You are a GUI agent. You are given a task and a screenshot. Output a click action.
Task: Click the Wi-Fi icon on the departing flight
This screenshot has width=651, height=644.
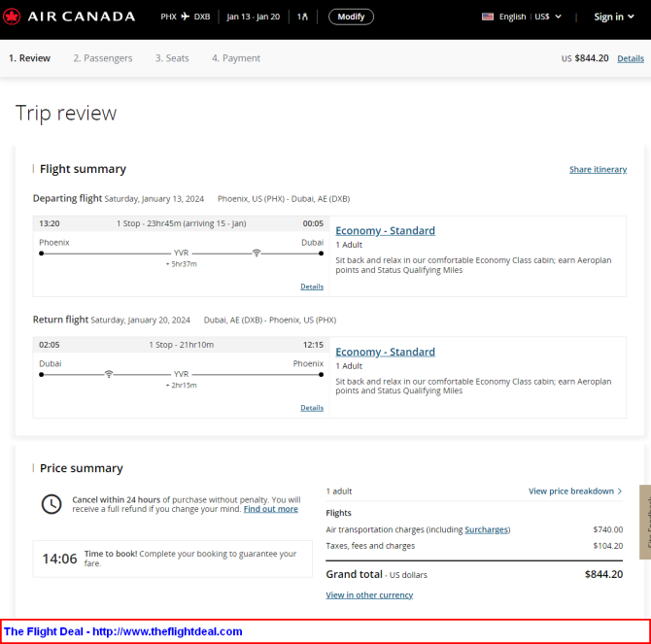(257, 253)
